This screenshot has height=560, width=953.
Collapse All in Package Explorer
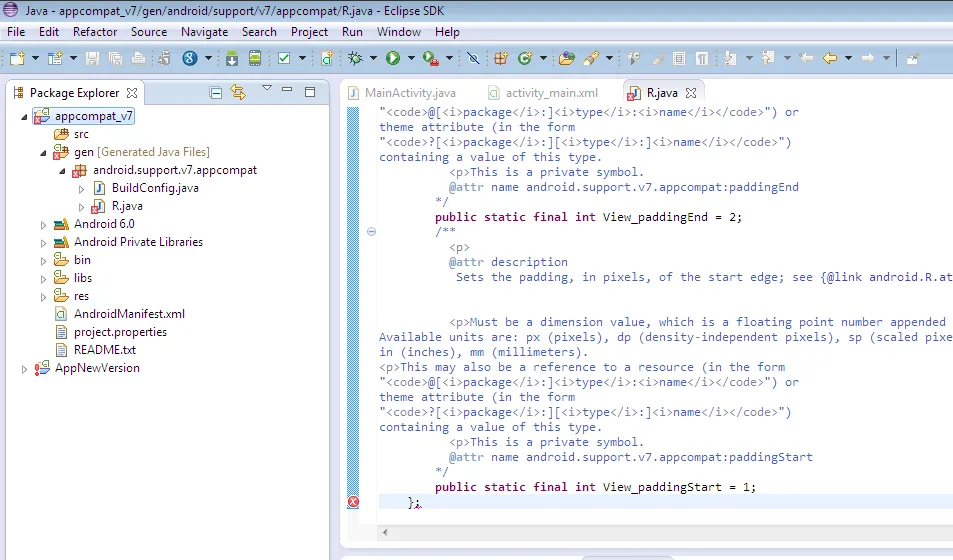pyautogui.click(x=216, y=92)
